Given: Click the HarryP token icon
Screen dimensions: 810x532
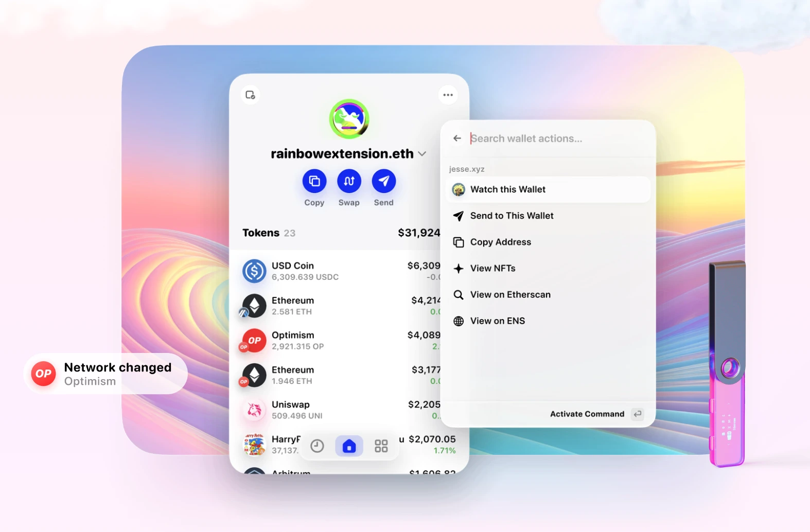Looking at the screenshot, I should (254, 445).
